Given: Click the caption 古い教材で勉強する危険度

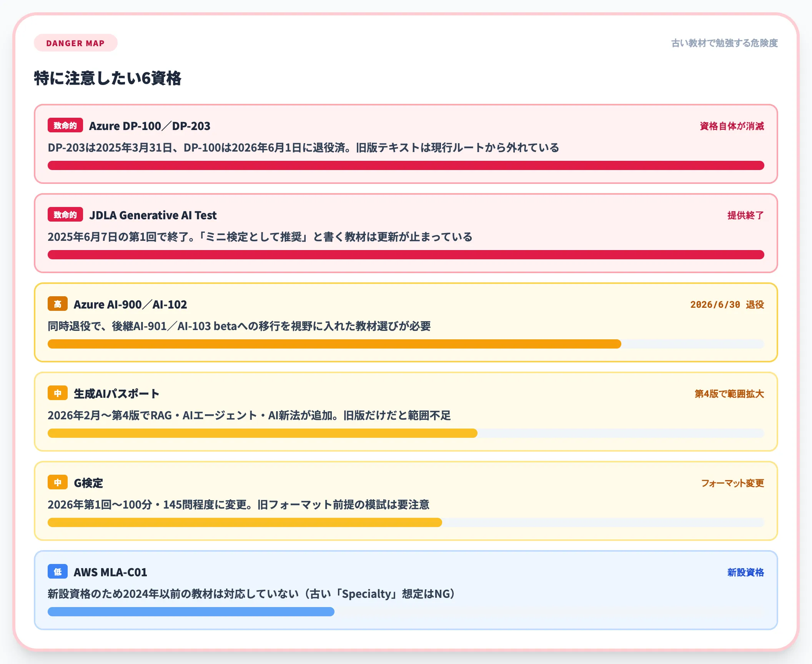Looking at the screenshot, I should [x=724, y=43].
